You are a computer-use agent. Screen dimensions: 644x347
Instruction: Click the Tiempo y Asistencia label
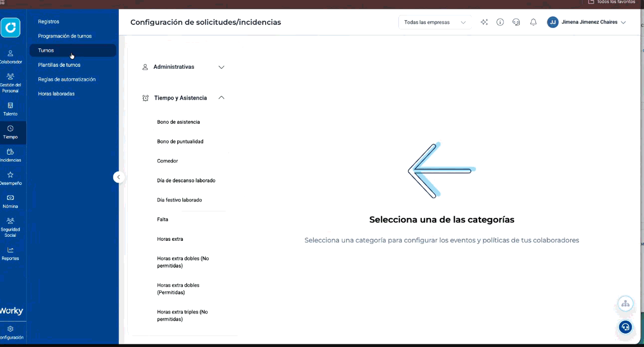click(x=181, y=98)
